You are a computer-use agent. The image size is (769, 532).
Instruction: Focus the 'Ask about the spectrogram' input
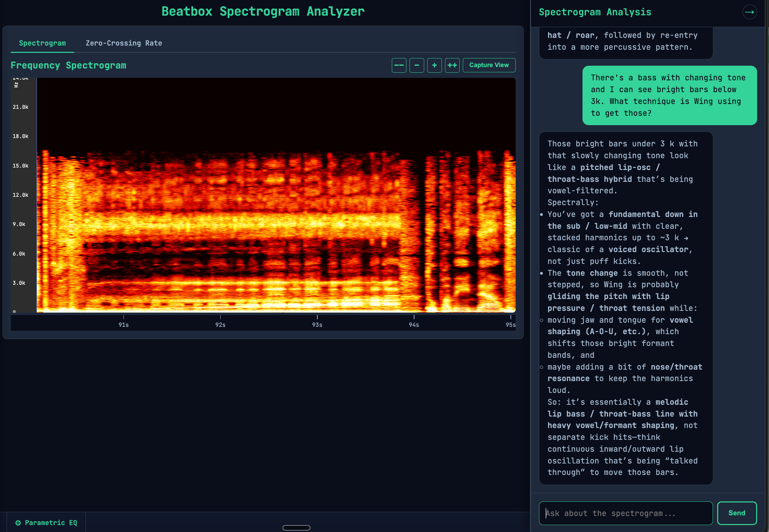[625, 513]
